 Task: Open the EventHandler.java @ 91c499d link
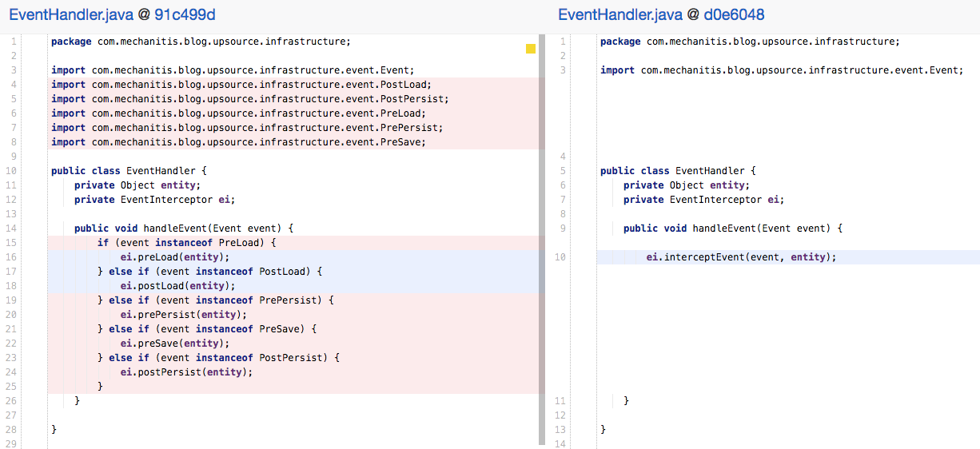click(x=112, y=14)
